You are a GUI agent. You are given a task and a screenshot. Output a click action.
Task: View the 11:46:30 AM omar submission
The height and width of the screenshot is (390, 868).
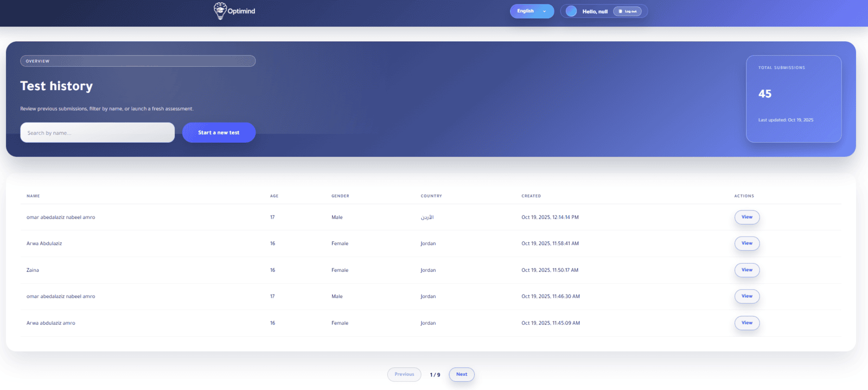[x=746, y=297]
